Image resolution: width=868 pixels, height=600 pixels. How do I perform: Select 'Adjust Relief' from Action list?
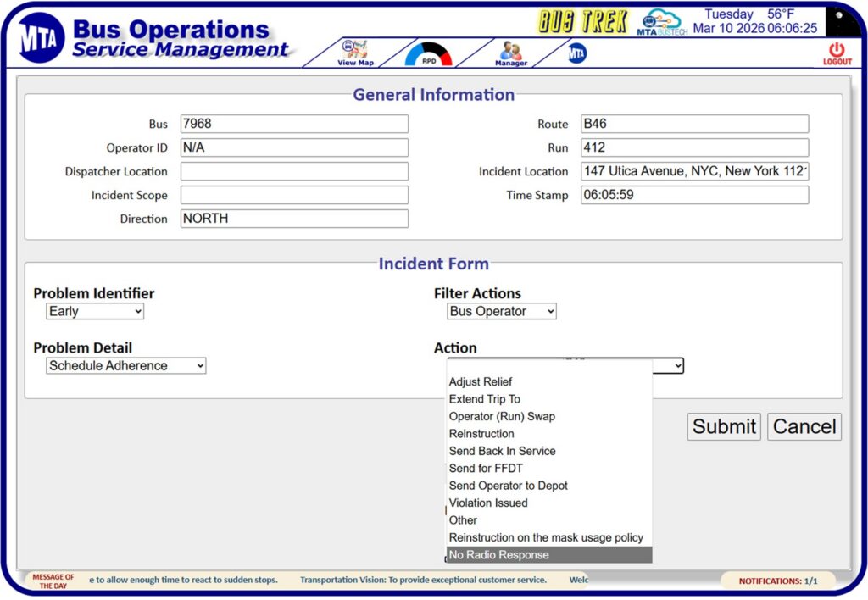click(481, 382)
